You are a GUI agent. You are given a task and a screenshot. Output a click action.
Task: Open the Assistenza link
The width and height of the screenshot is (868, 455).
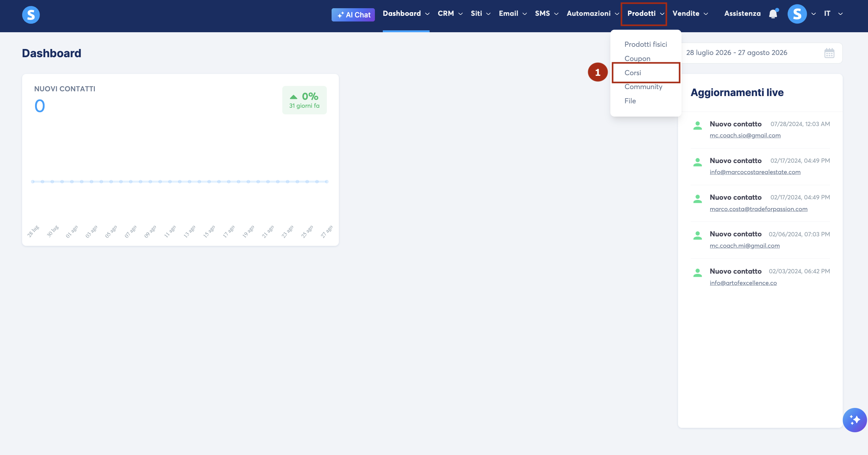[x=742, y=14]
